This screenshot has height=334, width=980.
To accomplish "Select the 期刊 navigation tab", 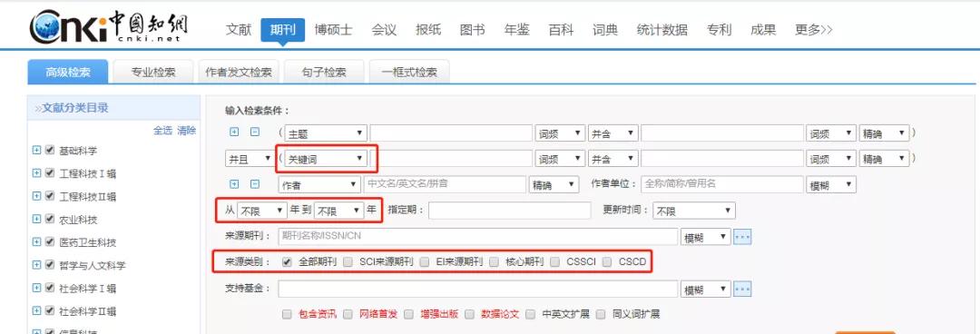I will tap(282, 29).
